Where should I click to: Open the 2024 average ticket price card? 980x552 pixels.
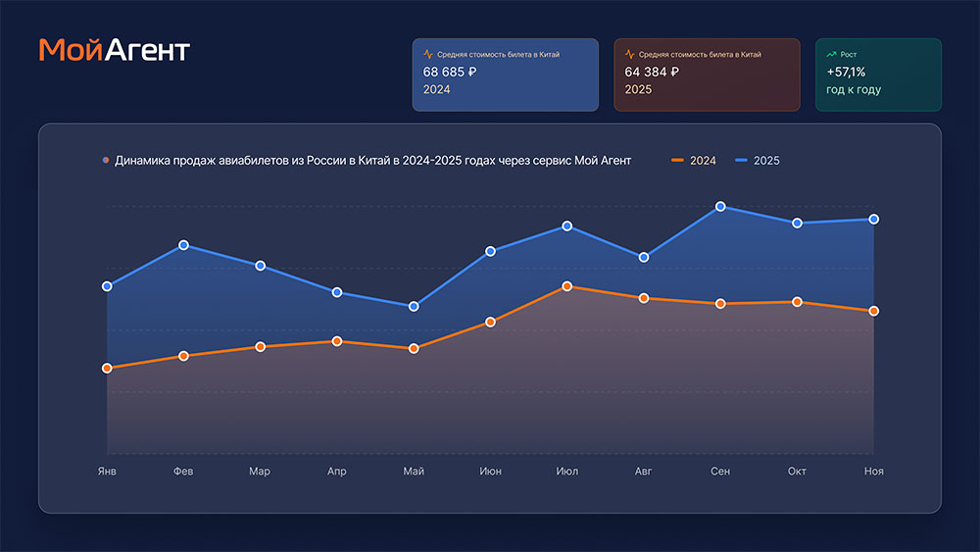pyautogui.click(x=505, y=75)
